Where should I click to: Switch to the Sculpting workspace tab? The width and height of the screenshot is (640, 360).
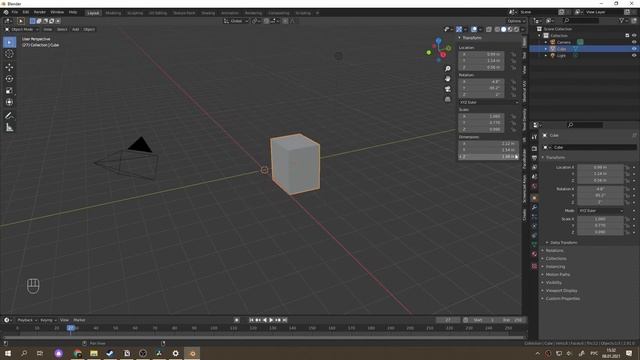(135, 13)
